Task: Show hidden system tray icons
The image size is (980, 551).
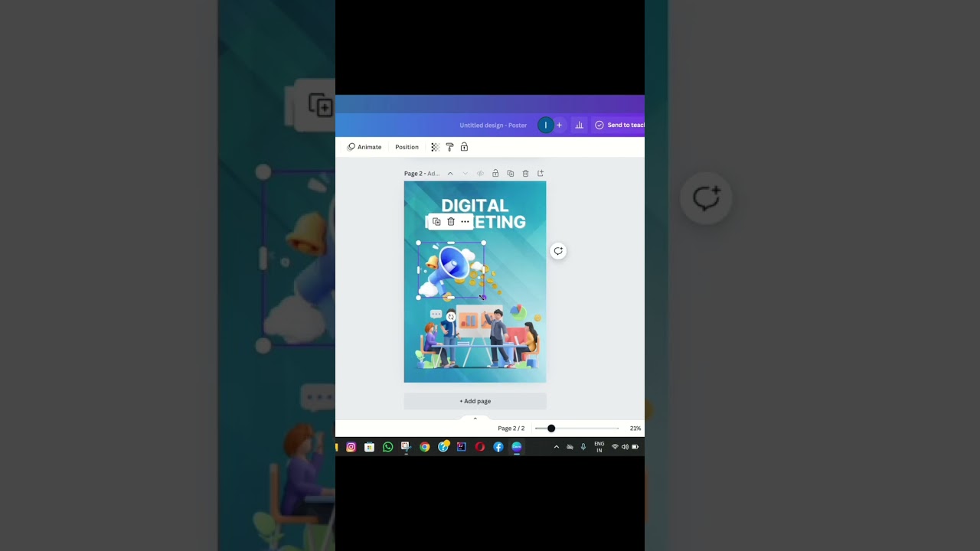Action: pyautogui.click(x=557, y=447)
